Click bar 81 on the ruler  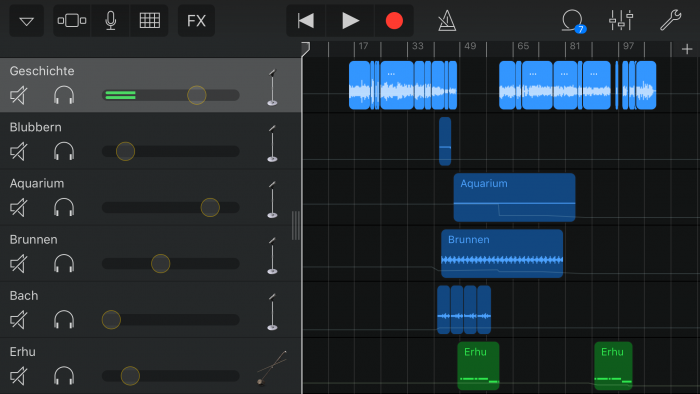click(575, 46)
